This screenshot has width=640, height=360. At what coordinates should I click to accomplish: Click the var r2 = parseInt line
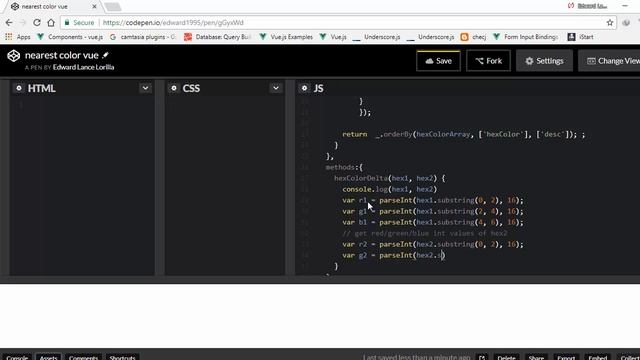click(433, 244)
